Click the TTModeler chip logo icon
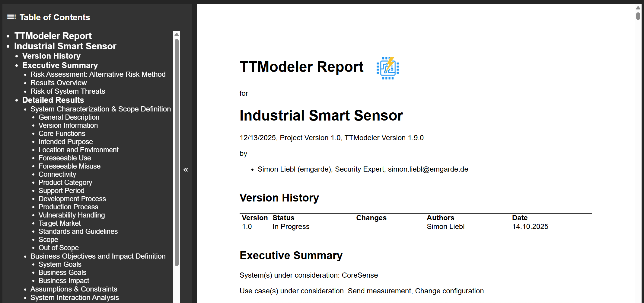 point(388,68)
